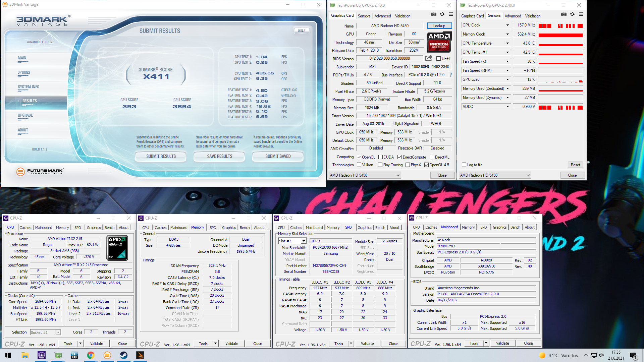Viewport: 644px width, 362px height.
Task: Click the GPU-Z taskbar icon
Action: [x=58, y=355]
